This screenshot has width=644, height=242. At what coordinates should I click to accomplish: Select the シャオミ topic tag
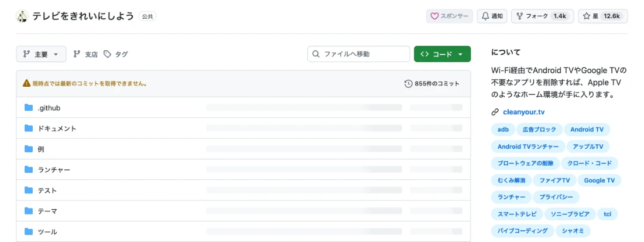coord(573,231)
